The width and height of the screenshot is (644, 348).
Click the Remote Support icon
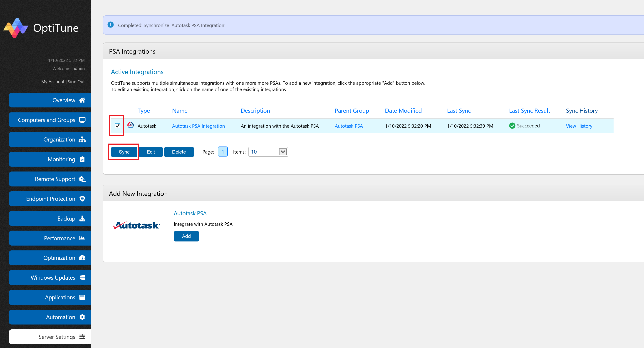[82, 179]
